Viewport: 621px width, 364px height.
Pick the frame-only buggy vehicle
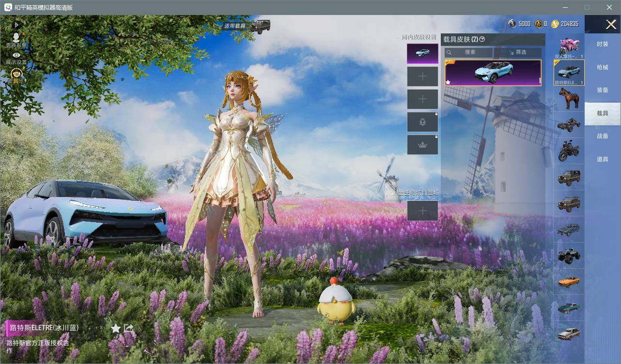[x=569, y=125]
